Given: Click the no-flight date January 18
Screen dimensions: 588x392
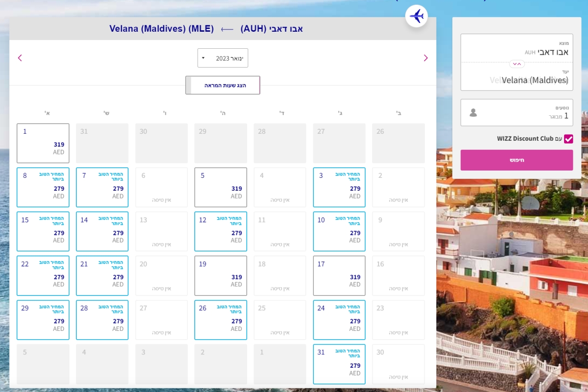Looking at the screenshot, I should 280,276.
